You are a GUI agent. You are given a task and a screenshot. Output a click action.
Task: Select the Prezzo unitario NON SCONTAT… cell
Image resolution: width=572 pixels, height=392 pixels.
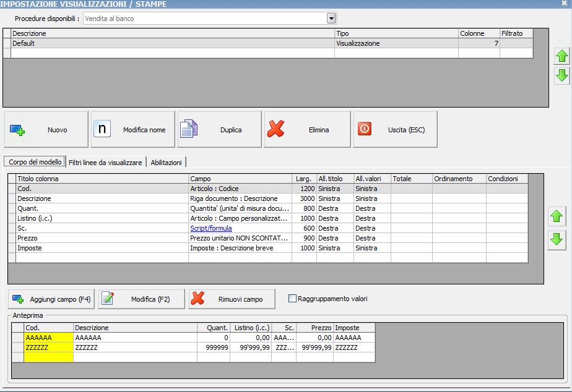tap(240, 237)
